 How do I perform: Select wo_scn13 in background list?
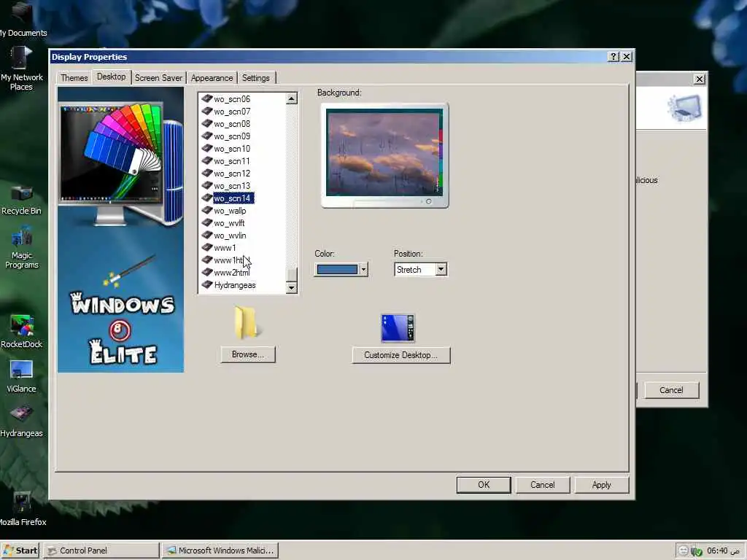(x=231, y=186)
